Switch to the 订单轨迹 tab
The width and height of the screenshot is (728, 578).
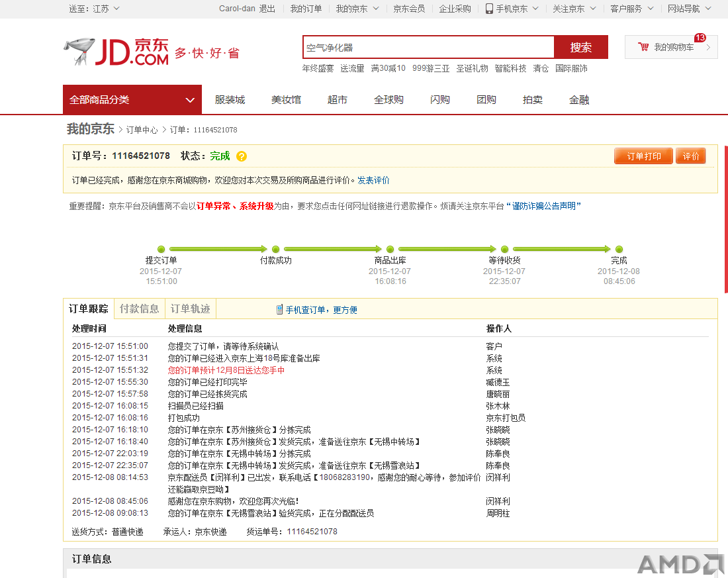(191, 309)
